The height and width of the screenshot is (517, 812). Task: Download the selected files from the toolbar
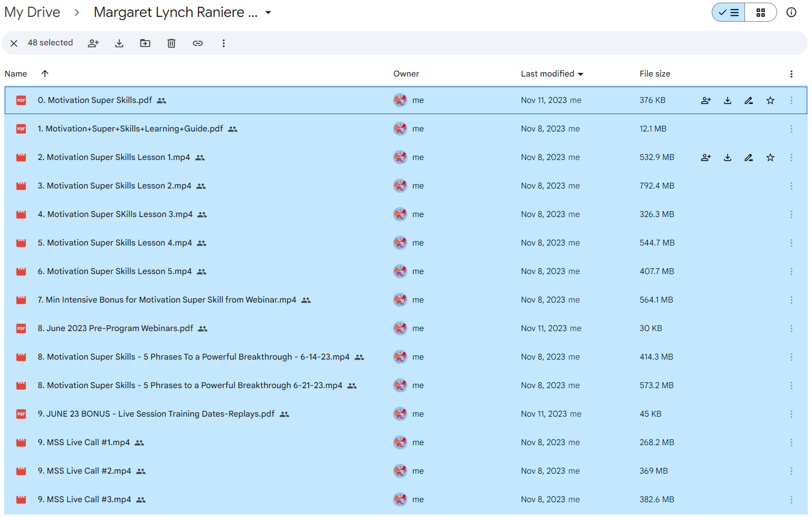[x=119, y=43]
